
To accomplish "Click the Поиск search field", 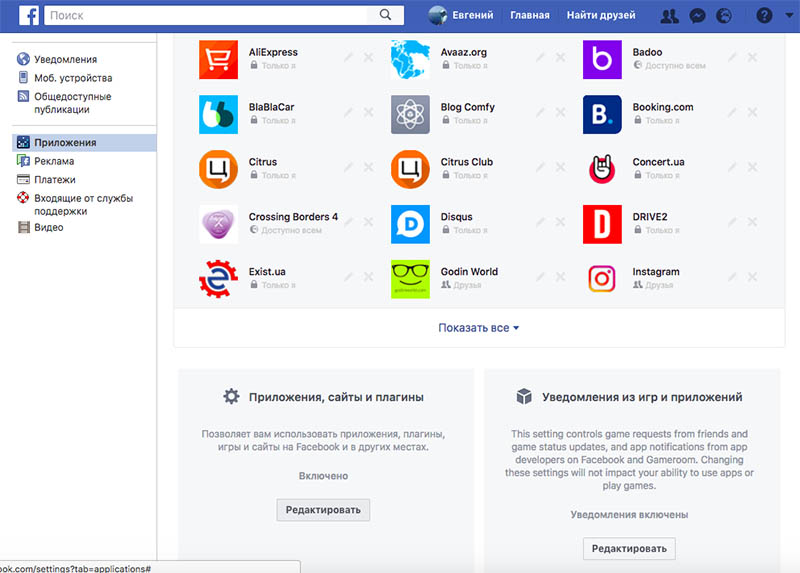I will tap(206, 15).
